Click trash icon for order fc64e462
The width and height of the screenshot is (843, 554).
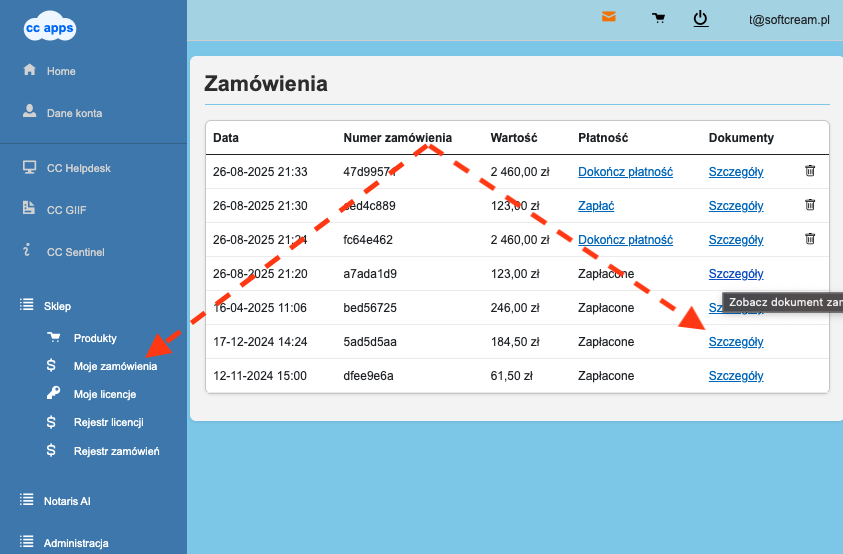810,239
